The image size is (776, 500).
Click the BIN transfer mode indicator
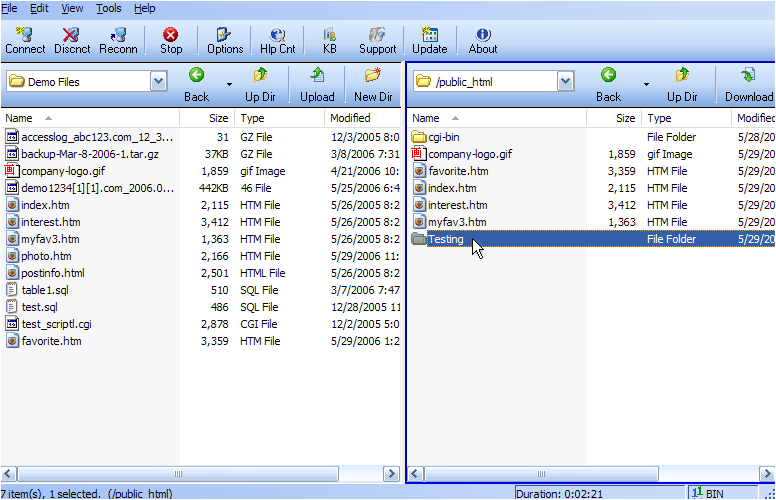tap(708, 494)
